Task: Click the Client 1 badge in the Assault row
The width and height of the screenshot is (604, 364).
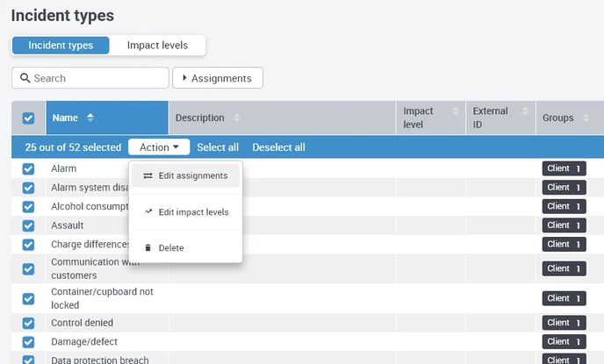Action: tap(564, 225)
